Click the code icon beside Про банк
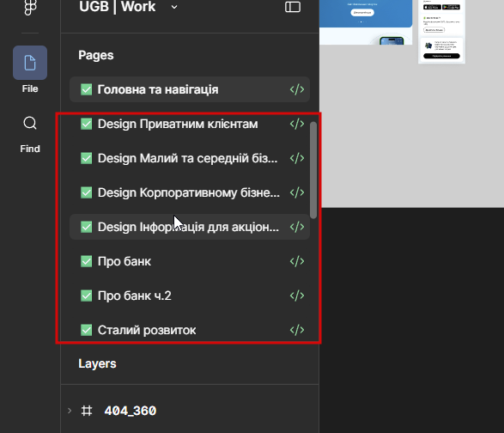This screenshot has height=433, width=504. [297, 261]
